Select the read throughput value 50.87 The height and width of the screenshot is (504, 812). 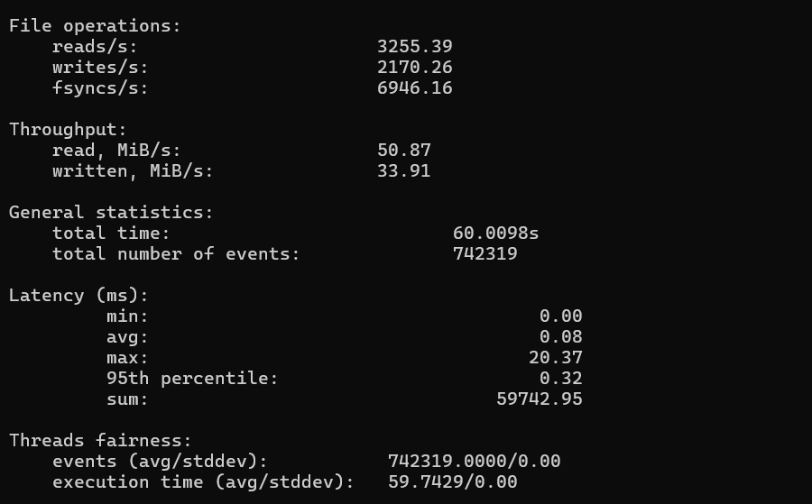coord(404,150)
